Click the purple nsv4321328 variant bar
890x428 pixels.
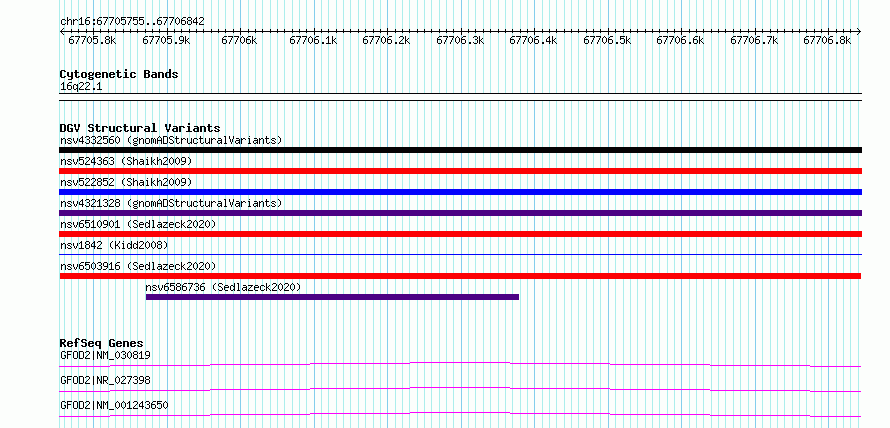click(460, 213)
